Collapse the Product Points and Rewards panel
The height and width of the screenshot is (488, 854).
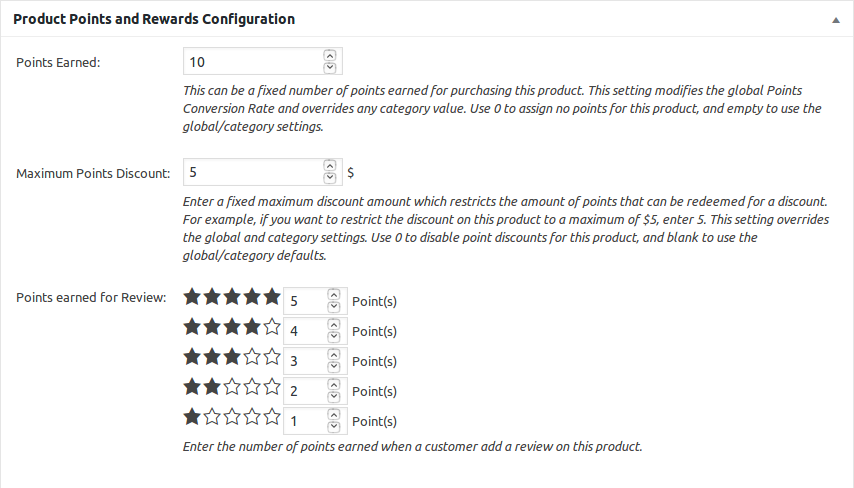(835, 20)
